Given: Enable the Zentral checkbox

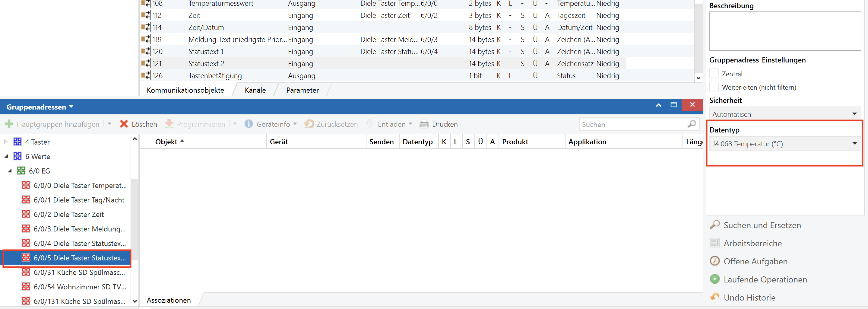Looking at the screenshot, I should [x=714, y=74].
